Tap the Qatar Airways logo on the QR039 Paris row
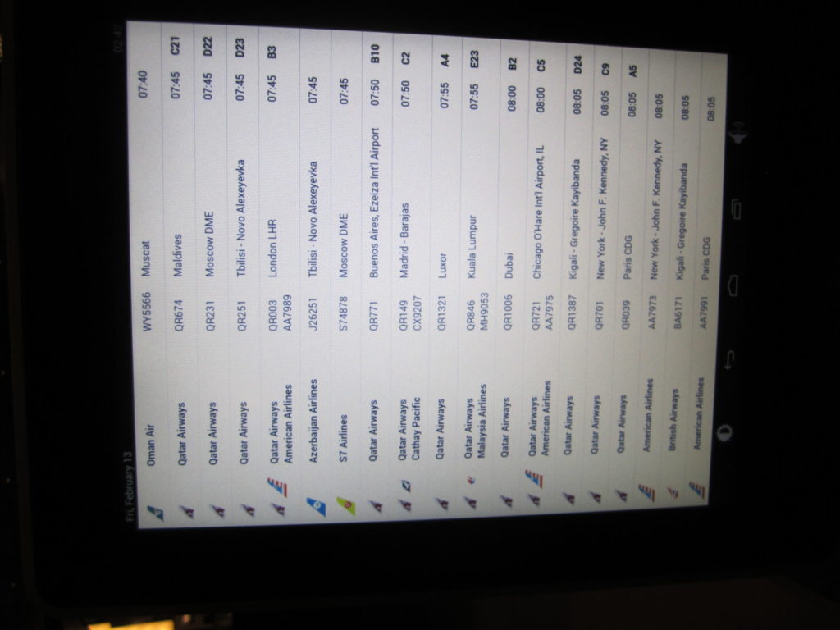The image size is (840, 630). (622, 496)
